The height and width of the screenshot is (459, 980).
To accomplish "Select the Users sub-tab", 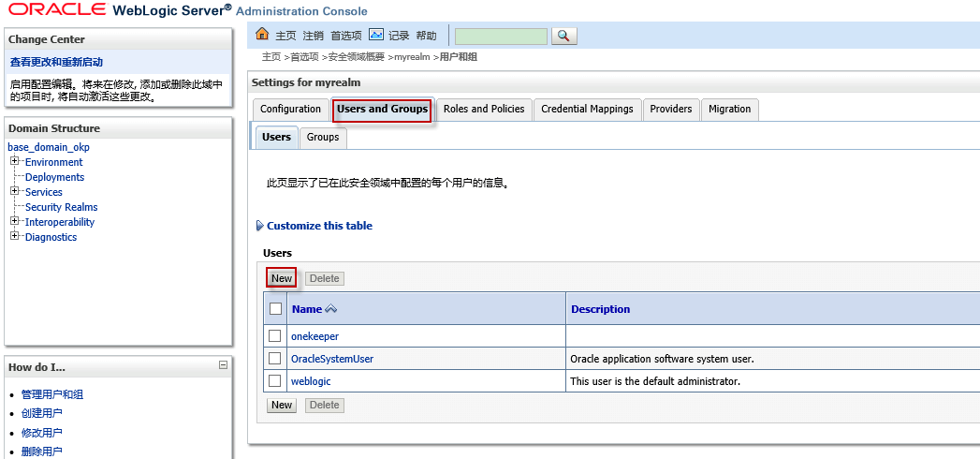I will point(276,137).
